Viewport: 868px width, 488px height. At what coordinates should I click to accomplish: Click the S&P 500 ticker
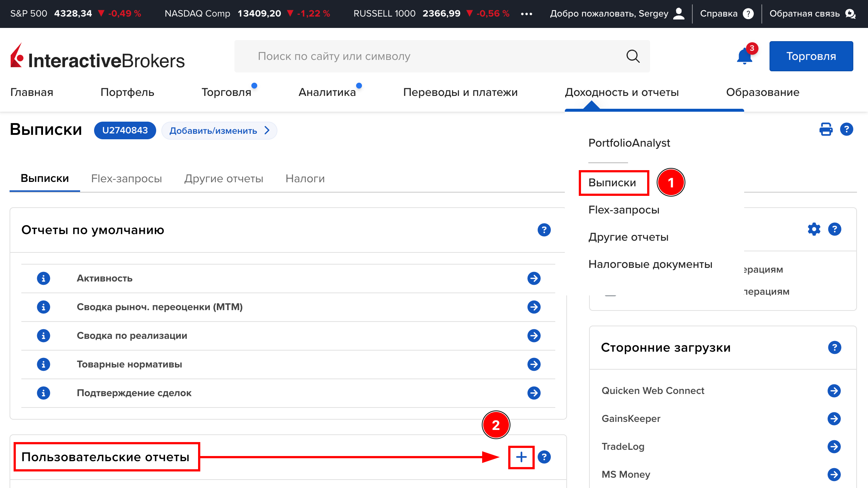click(x=76, y=14)
